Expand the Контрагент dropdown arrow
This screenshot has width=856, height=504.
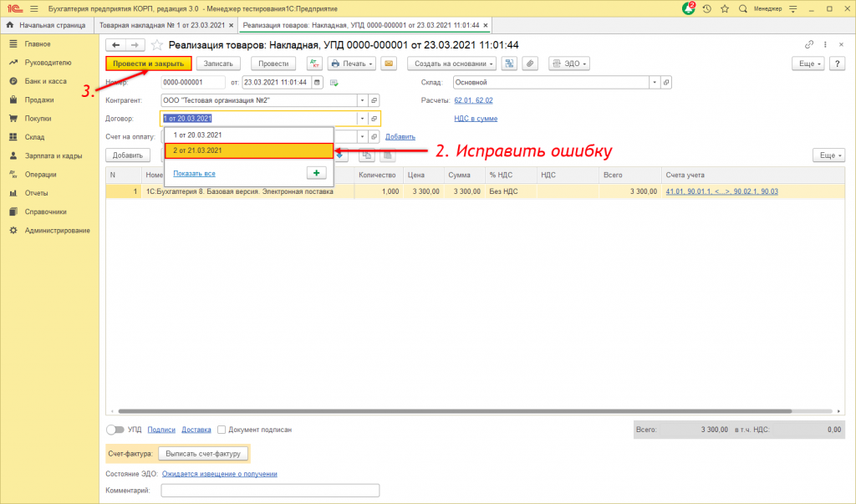tap(362, 100)
